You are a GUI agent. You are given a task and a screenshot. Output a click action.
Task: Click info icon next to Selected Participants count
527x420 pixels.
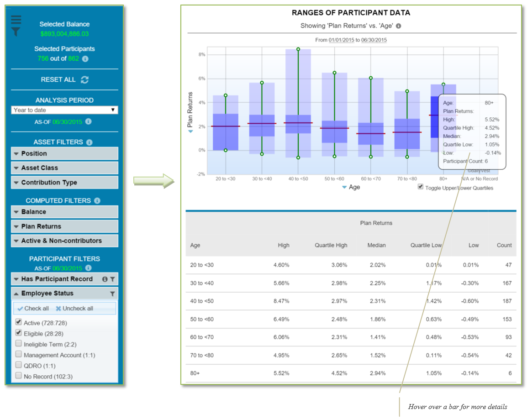point(85,59)
